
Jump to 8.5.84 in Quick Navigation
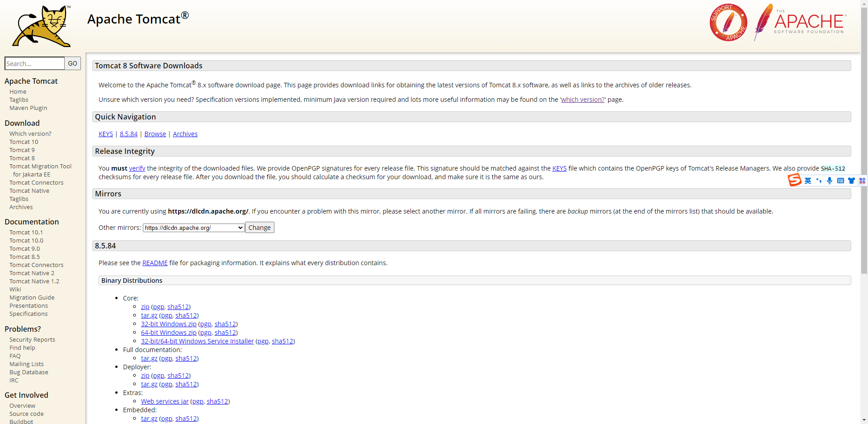tap(129, 134)
